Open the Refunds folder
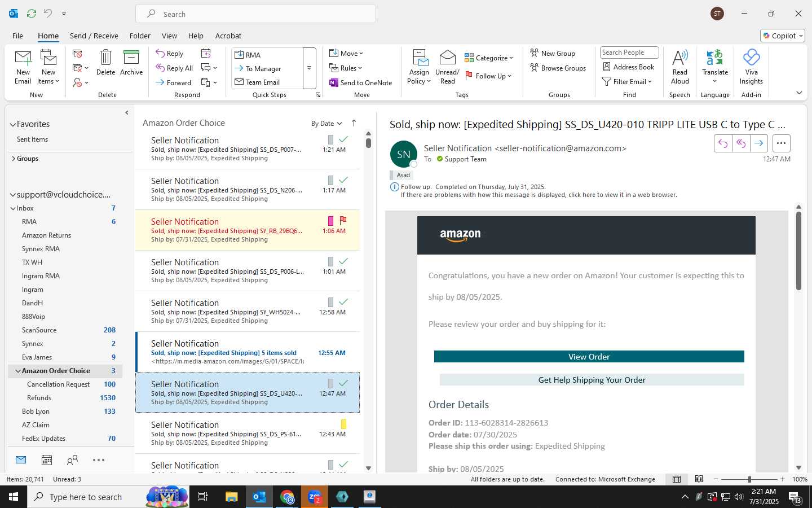812x508 pixels. 65,398
